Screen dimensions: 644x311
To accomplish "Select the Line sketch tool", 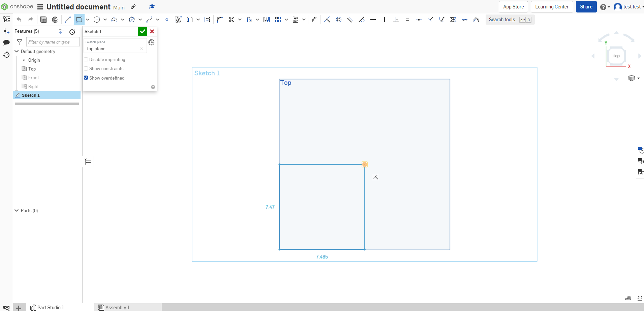I will 67,19.
